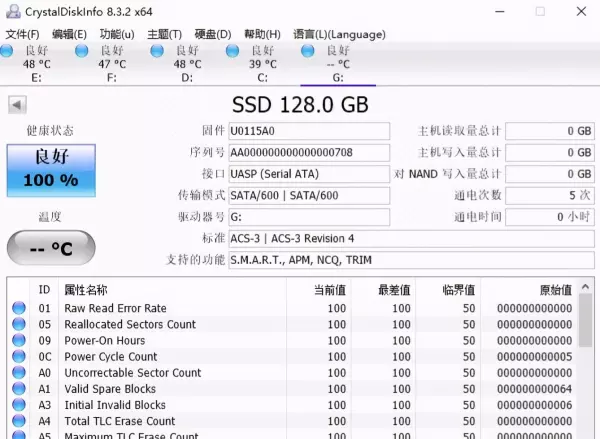Click the 临界值 column header
The height and width of the screenshot is (439, 600).
pyautogui.click(x=448, y=290)
